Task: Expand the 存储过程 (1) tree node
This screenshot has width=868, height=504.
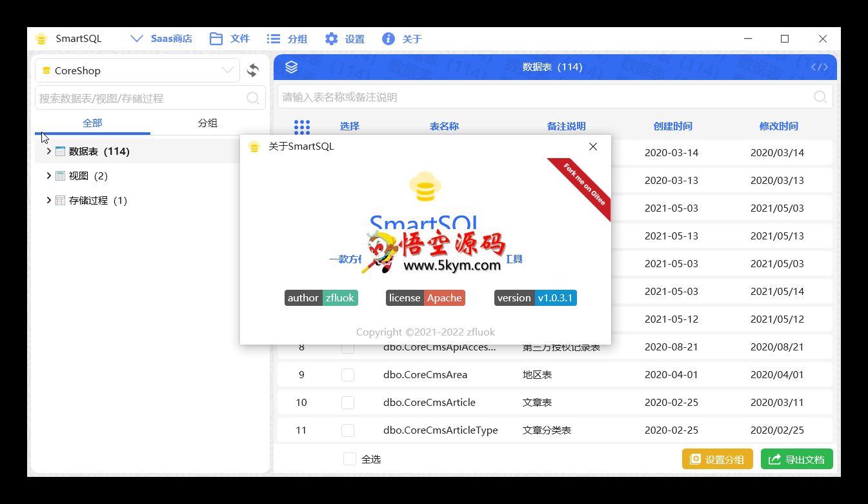Action: [48, 200]
